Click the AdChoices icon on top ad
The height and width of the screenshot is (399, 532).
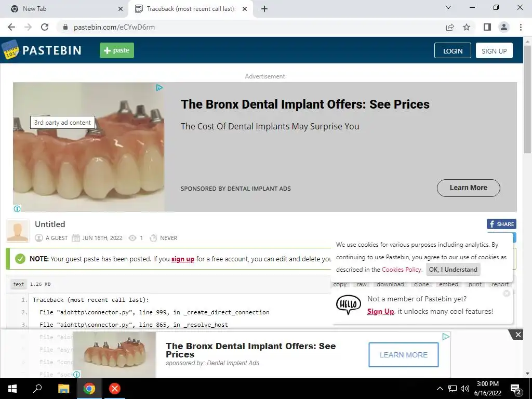click(x=159, y=88)
